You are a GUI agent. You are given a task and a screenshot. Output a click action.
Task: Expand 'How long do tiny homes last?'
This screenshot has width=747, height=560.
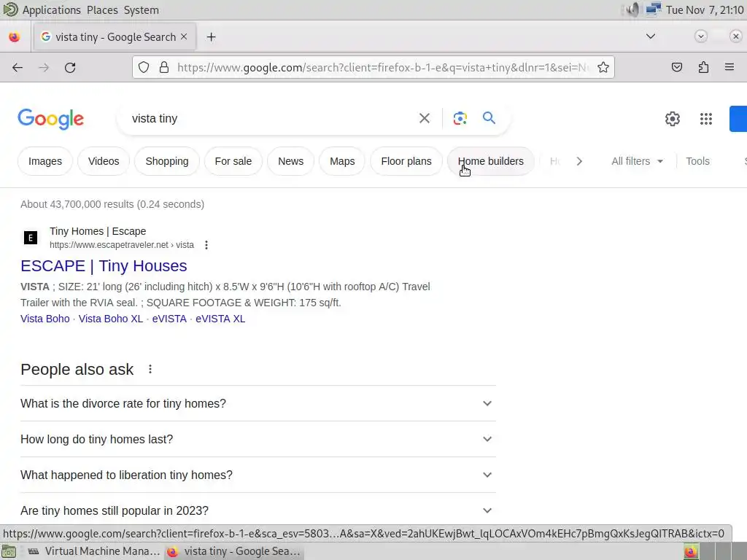[x=258, y=439]
